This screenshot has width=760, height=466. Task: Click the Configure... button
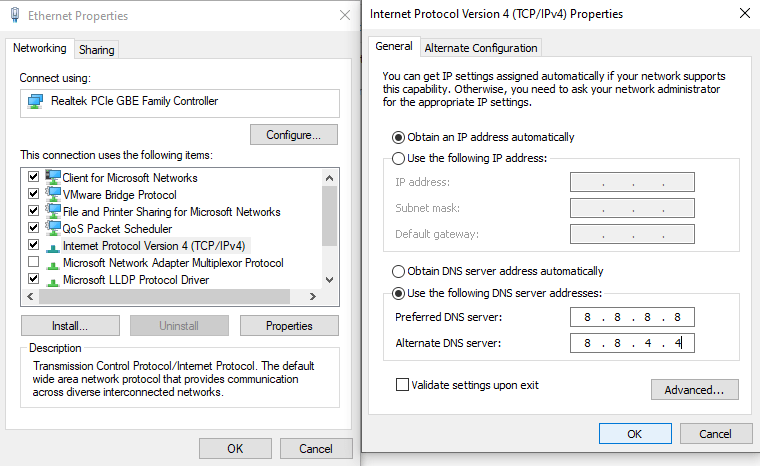pyautogui.click(x=293, y=135)
